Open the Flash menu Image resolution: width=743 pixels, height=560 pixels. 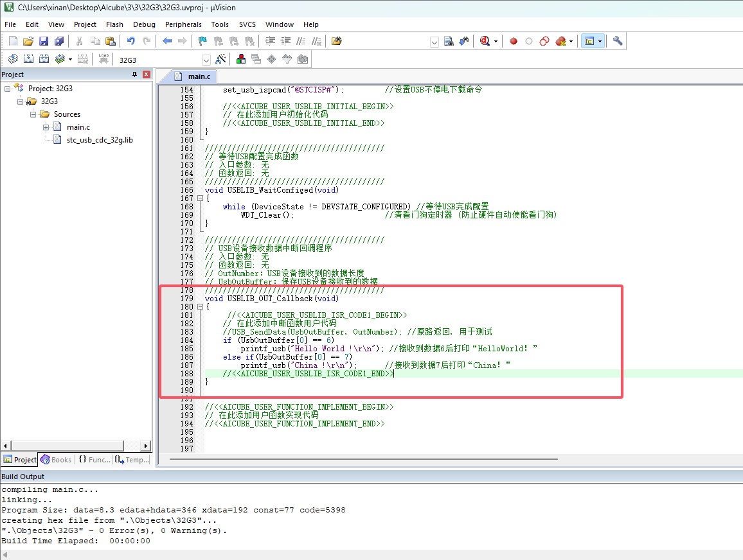pos(114,24)
